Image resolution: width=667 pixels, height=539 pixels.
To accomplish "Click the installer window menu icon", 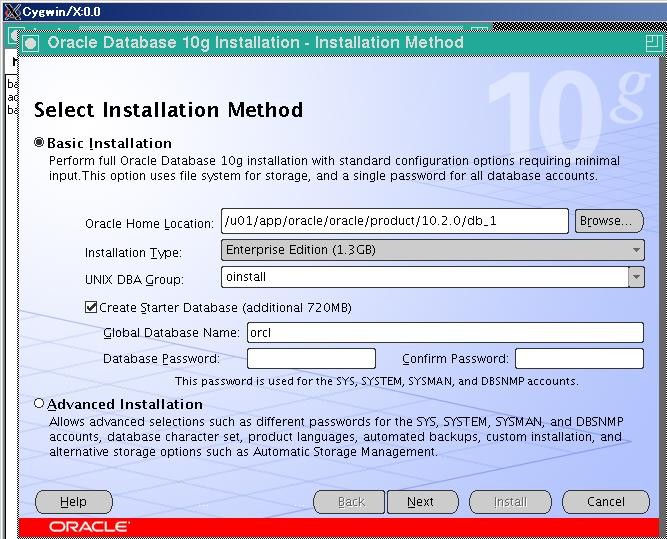I will tap(31, 43).
